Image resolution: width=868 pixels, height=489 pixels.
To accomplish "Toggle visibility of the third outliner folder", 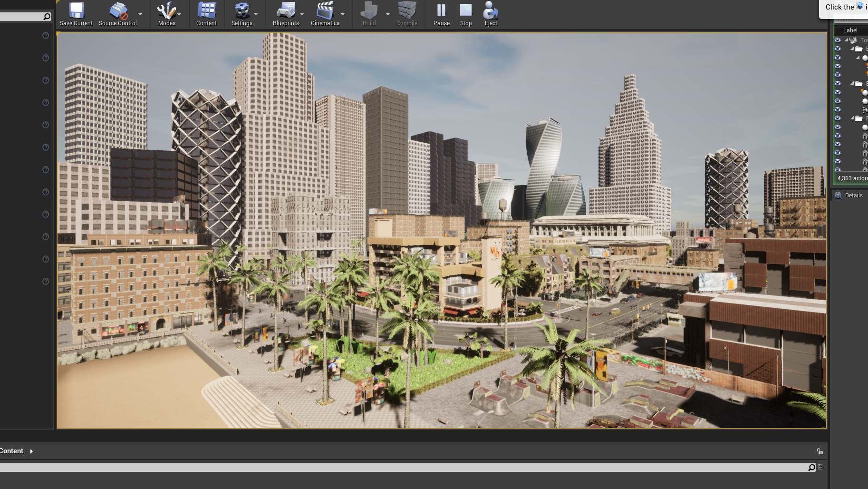I will (838, 118).
